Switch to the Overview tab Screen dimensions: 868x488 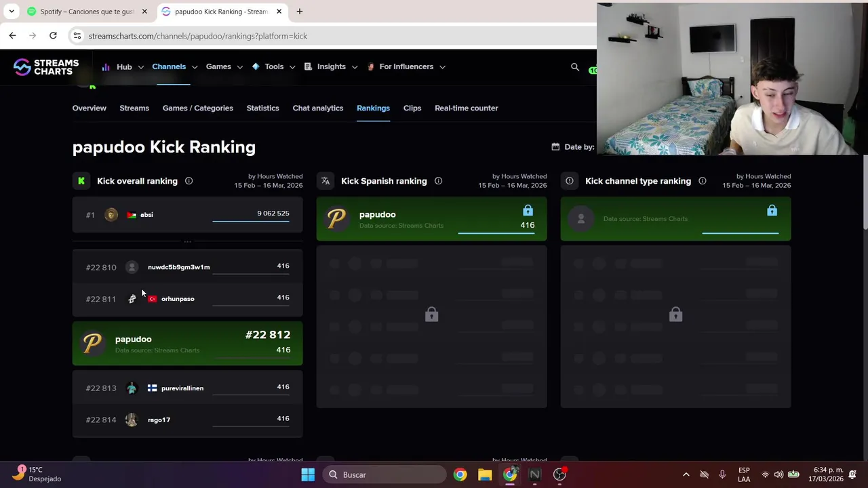90,108
